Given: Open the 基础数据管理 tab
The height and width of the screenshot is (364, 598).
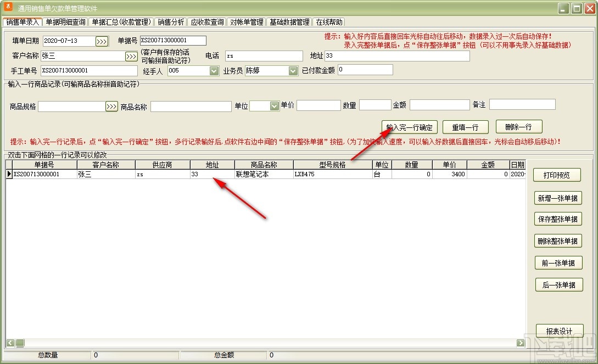Looking at the screenshot, I should 289,22.
